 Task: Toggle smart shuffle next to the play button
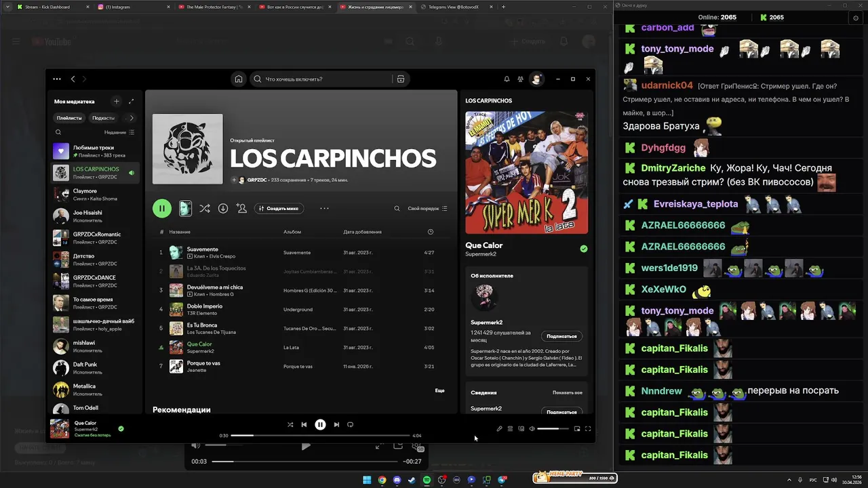[205, 209]
